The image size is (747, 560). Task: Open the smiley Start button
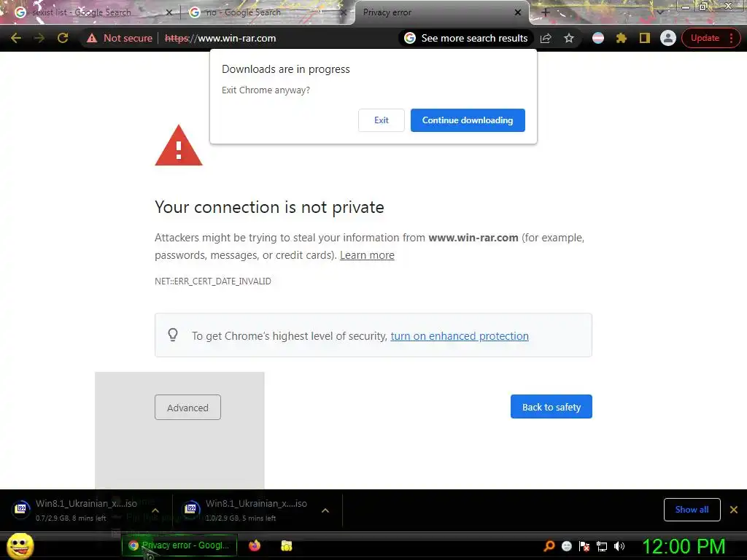point(20,546)
